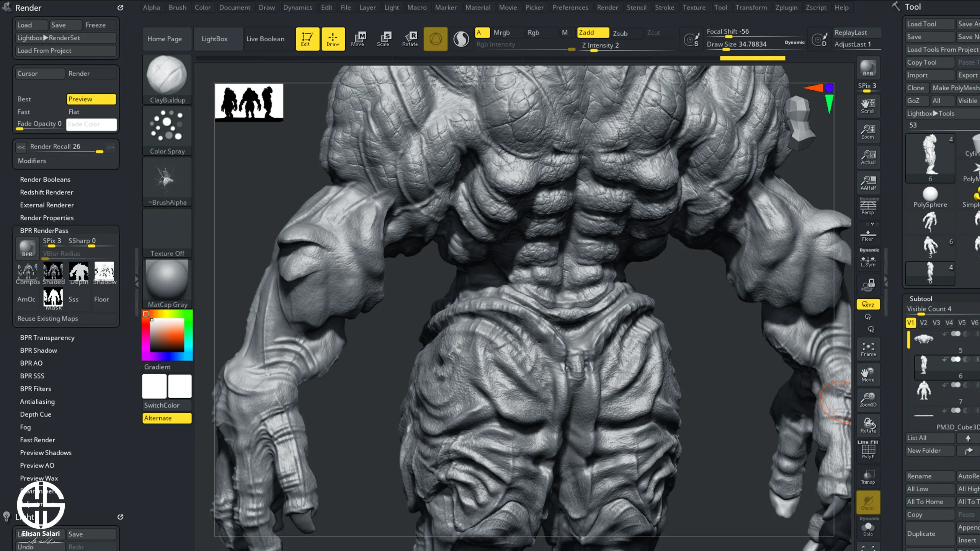
Task: Switch to Rotate transform tool
Action: tap(410, 39)
